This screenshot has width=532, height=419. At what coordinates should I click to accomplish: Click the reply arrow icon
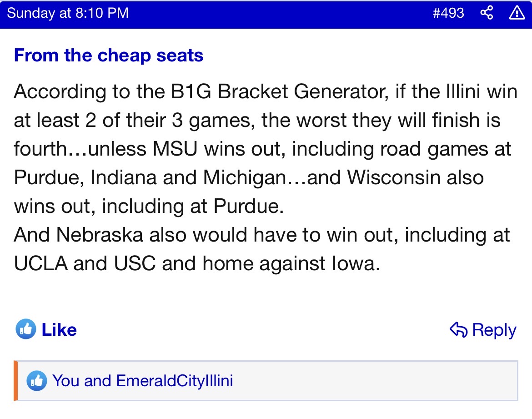point(458,330)
